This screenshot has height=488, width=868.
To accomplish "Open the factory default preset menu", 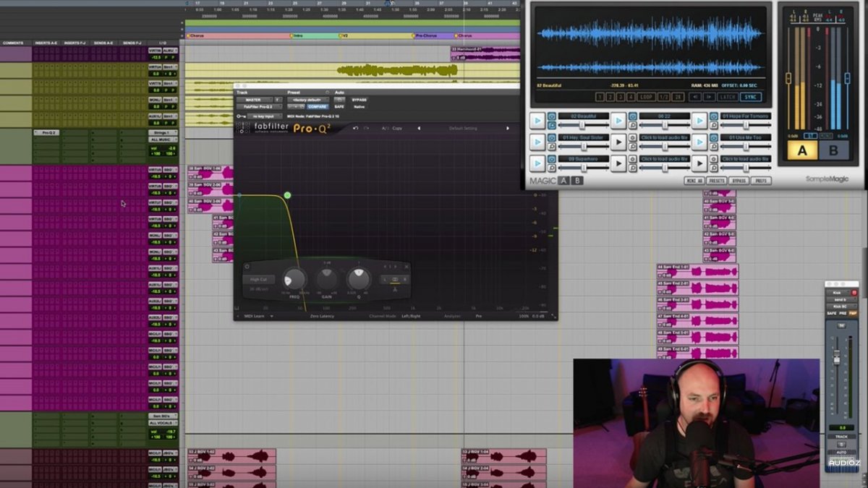I will pos(308,100).
